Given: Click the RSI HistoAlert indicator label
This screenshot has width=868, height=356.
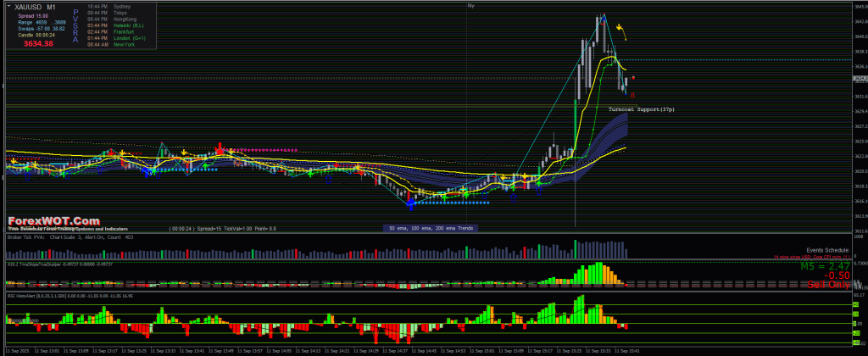Looking at the screenshot, I should (x=42, y=295).
